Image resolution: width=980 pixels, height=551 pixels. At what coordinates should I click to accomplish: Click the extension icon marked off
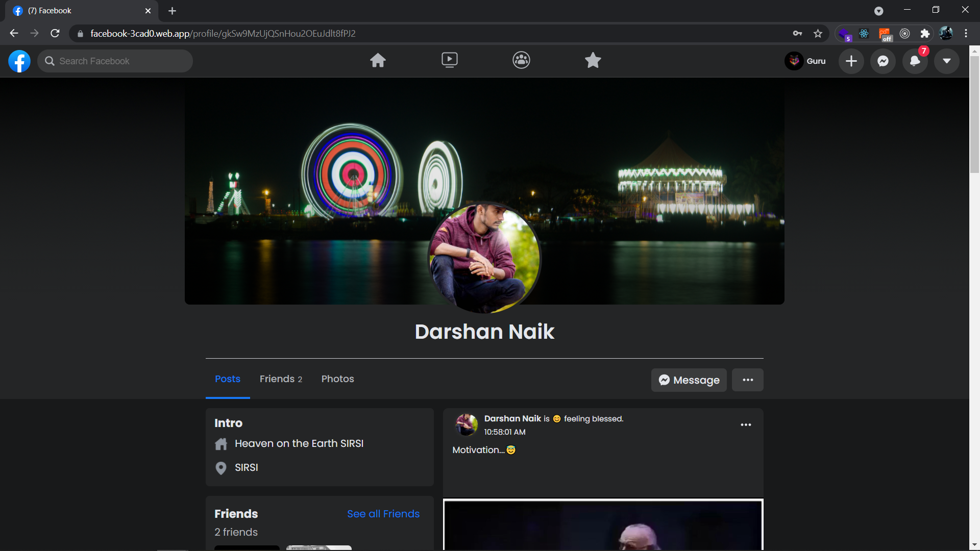pyautogui.click(x=885, y=34)
